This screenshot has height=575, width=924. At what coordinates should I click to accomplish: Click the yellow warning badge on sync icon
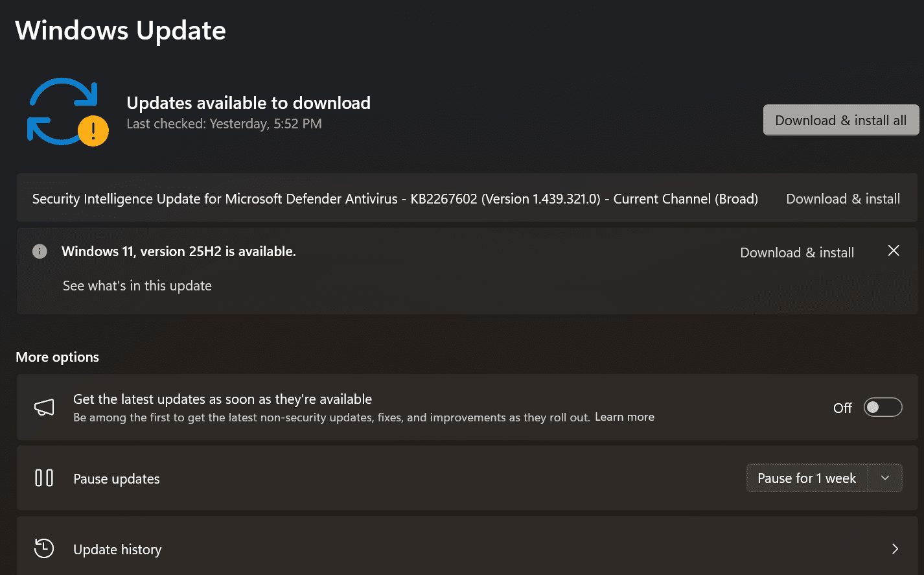(93, 132)
